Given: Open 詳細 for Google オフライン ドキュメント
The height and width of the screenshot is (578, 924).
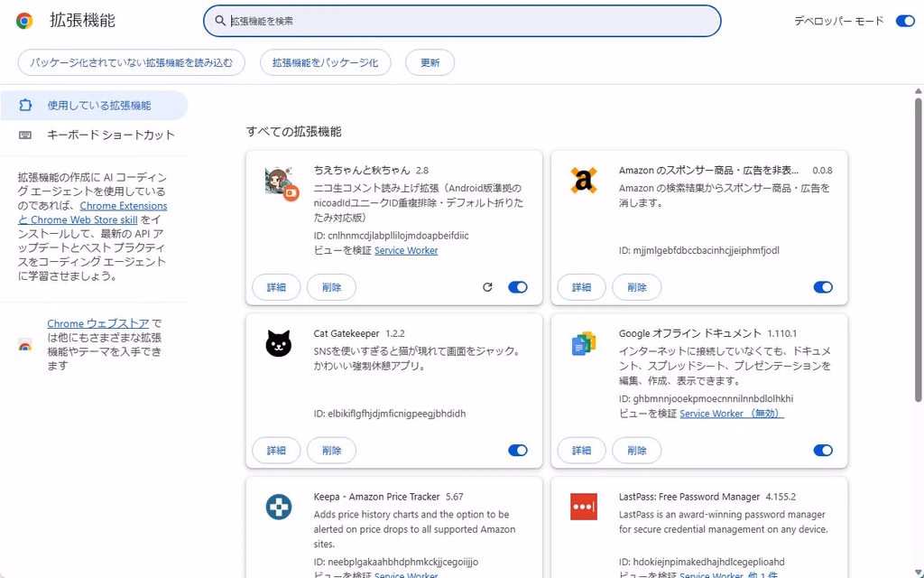Looking at the screenshot, I should [x=582, y=451].
